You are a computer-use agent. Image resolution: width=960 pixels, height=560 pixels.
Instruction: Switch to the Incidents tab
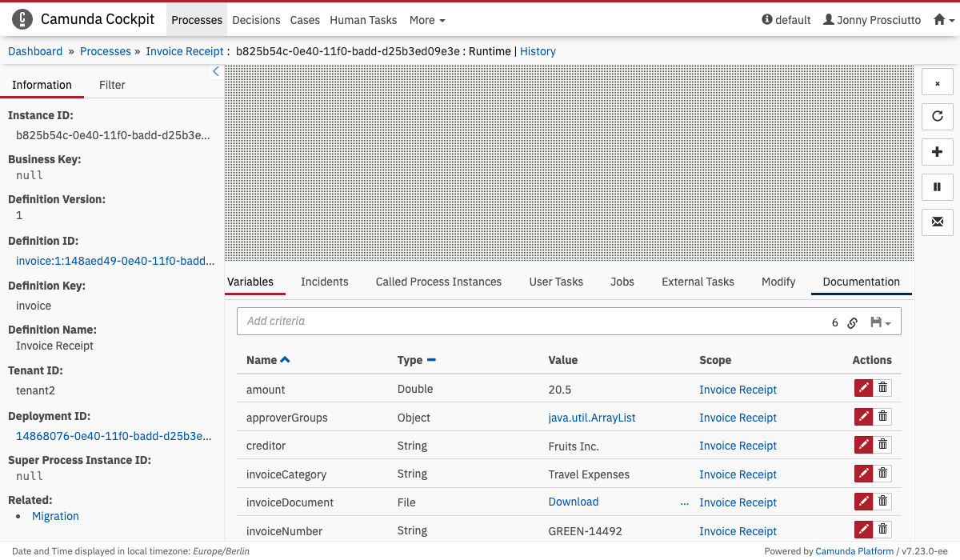tap(324, 282)
